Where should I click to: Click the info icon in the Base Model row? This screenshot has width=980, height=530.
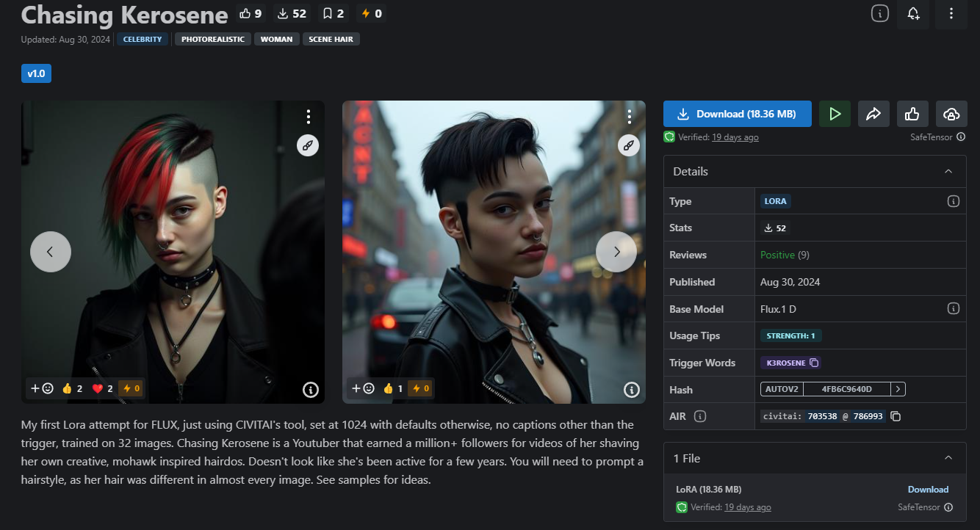953,309
